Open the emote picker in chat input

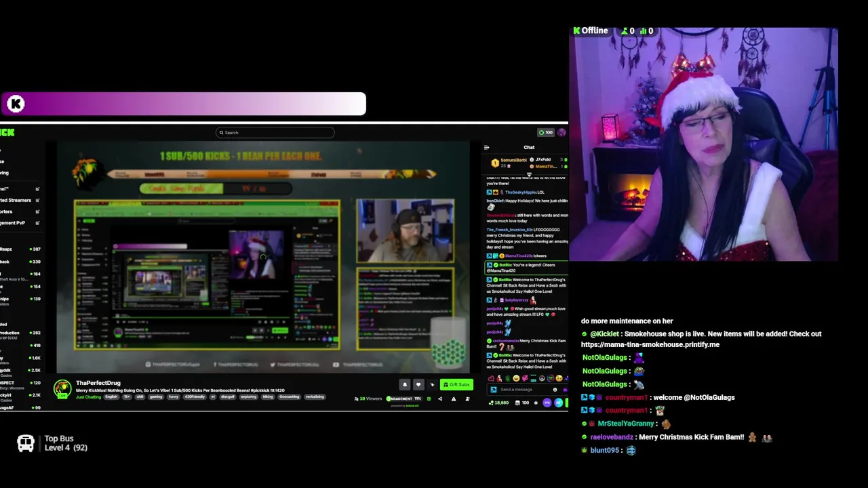555,390
